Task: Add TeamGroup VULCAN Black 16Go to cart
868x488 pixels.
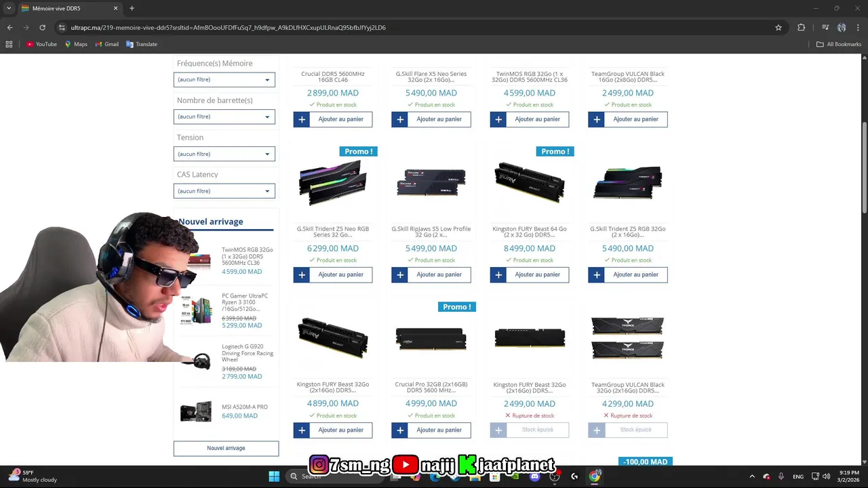Action: pyautogui.click(x=628, y=119)
